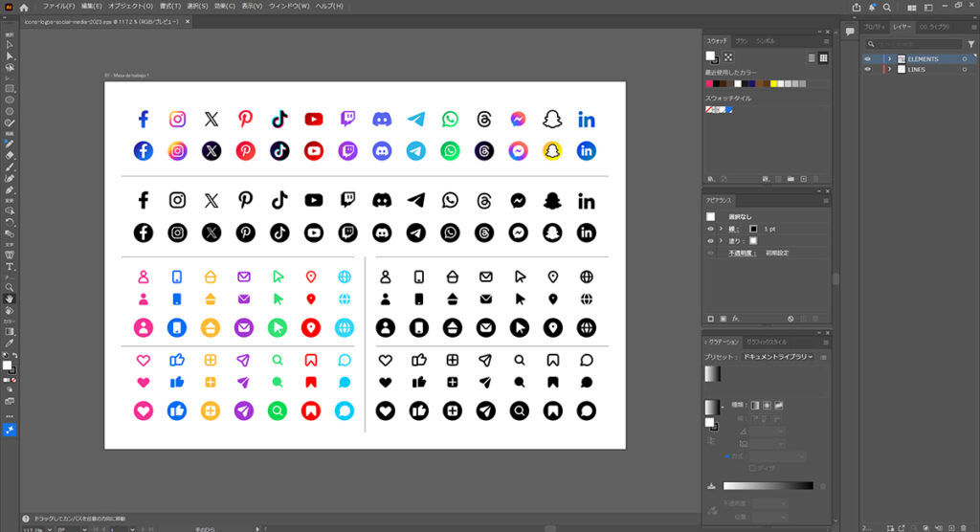This screenshot has height=532, width=980.
Task: Pick the pink recently used color swatch
Action: click(x=709, y=84)
